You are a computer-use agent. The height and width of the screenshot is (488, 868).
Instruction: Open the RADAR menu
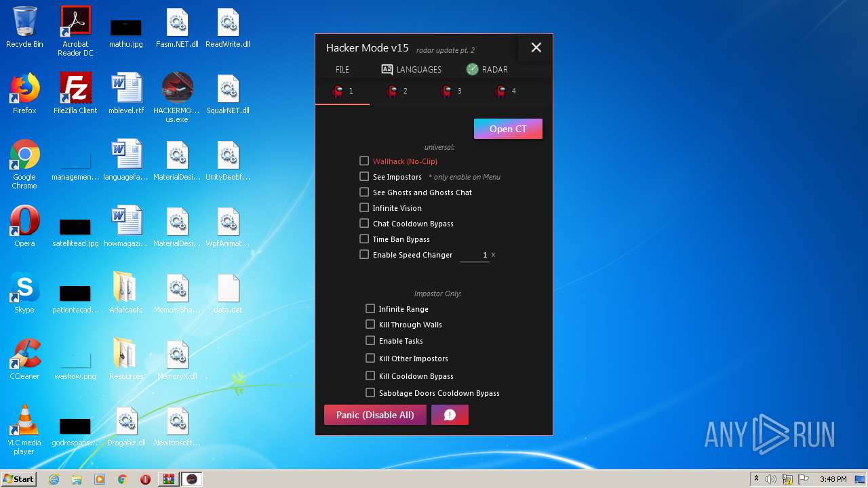(487, 69)
